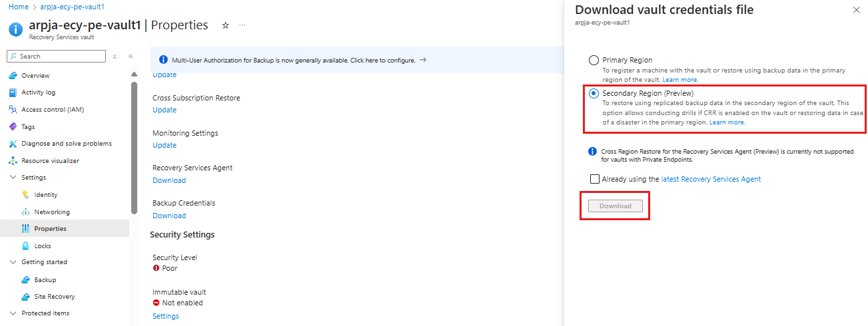Open Settings under Immutable vault
The height and width of the screenshot is (326, 868).
coord(166,316)
